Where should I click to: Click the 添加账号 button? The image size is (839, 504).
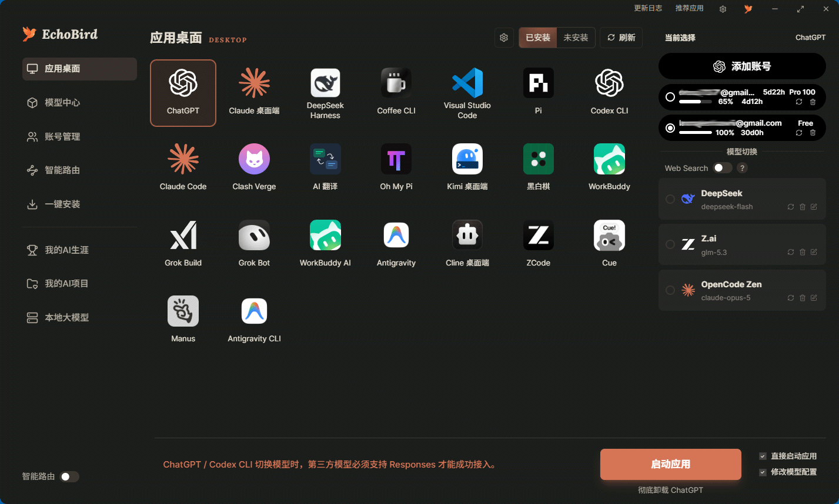pos(742,66)
